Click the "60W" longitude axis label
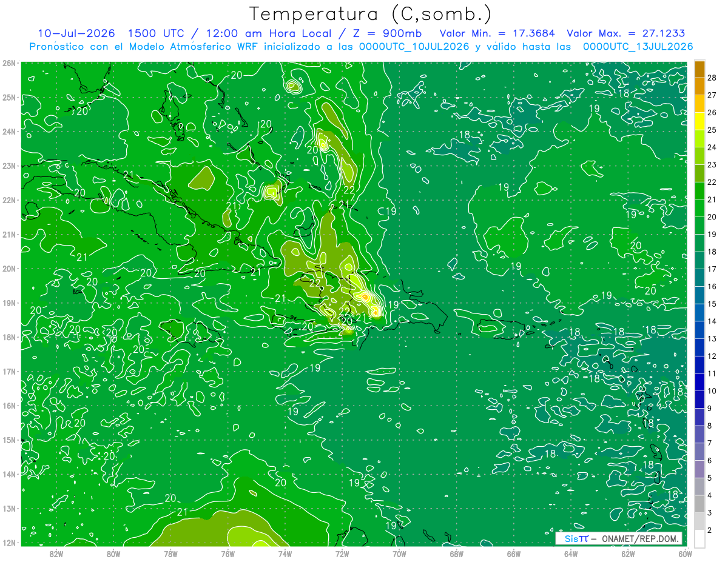 pyautogui.click(x=685, y=554)
